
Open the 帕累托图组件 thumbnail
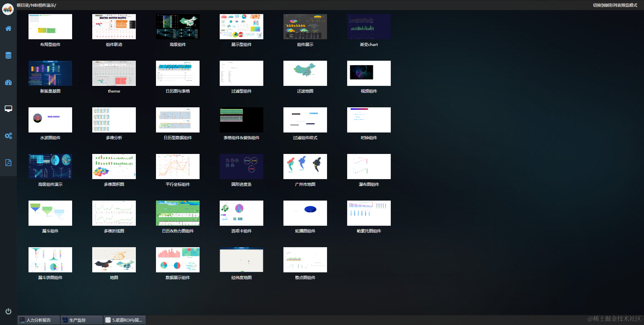[x=369, y=213]
